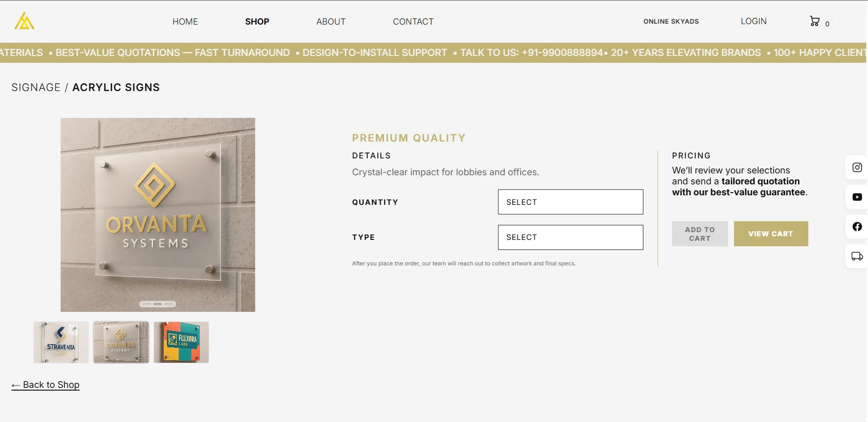This screenshot has width=868, height=422.
Task: Click the gold triangle site logo
Action: pyautogui.click(x=24, y=21)
